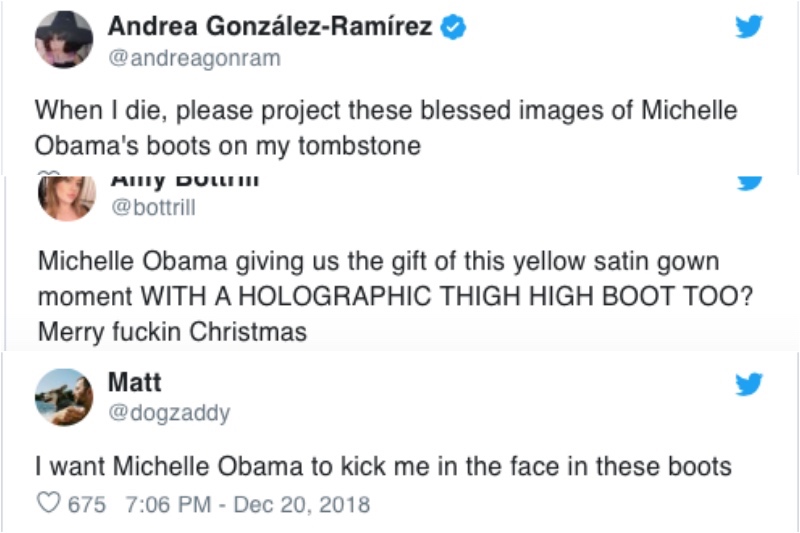The image size is (800, 533).
Task: Open the @bottrill handle
Action: [x=151, y=208]
